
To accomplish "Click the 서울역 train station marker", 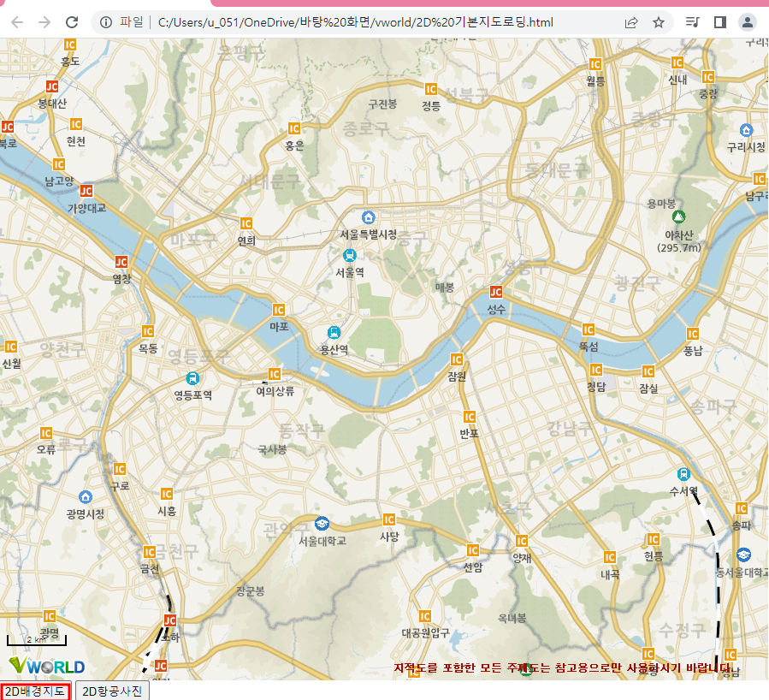I will click(350, 255).
